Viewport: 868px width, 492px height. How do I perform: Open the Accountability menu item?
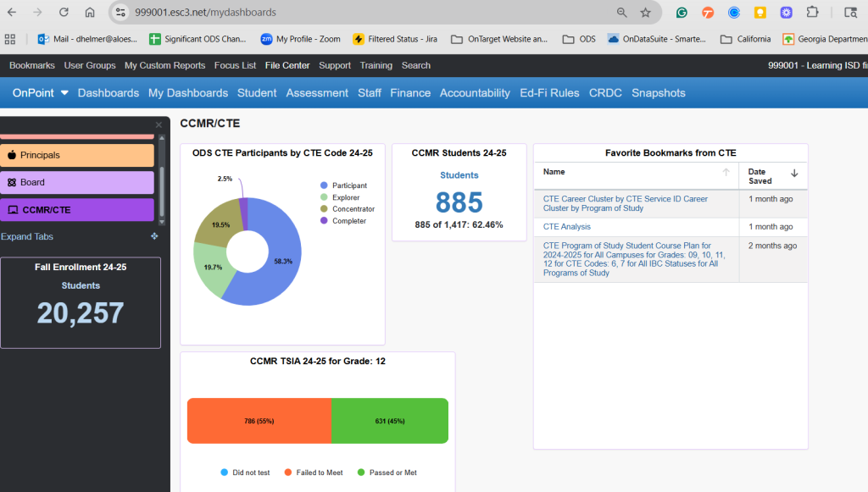point(475,93)
